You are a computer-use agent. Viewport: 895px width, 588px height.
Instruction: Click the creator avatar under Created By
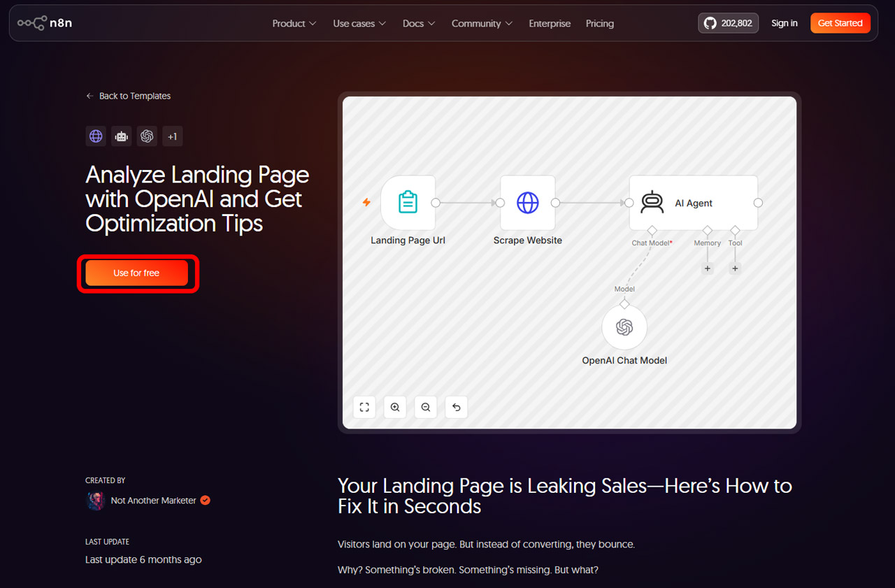95,501
